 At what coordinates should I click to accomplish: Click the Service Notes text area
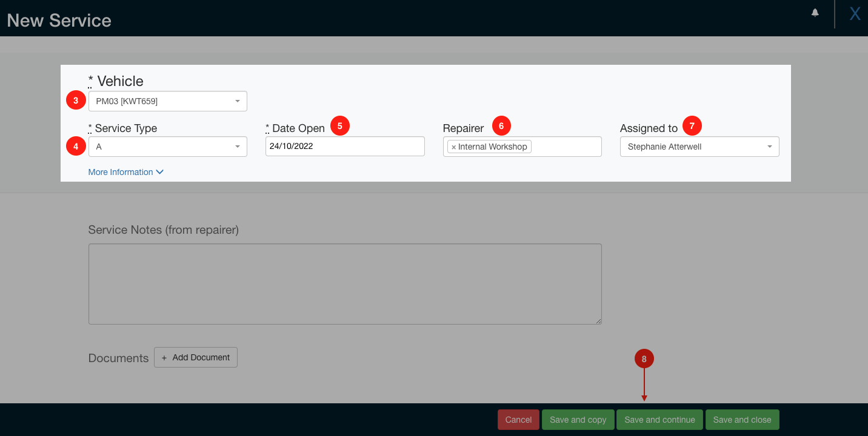[345, 284]
